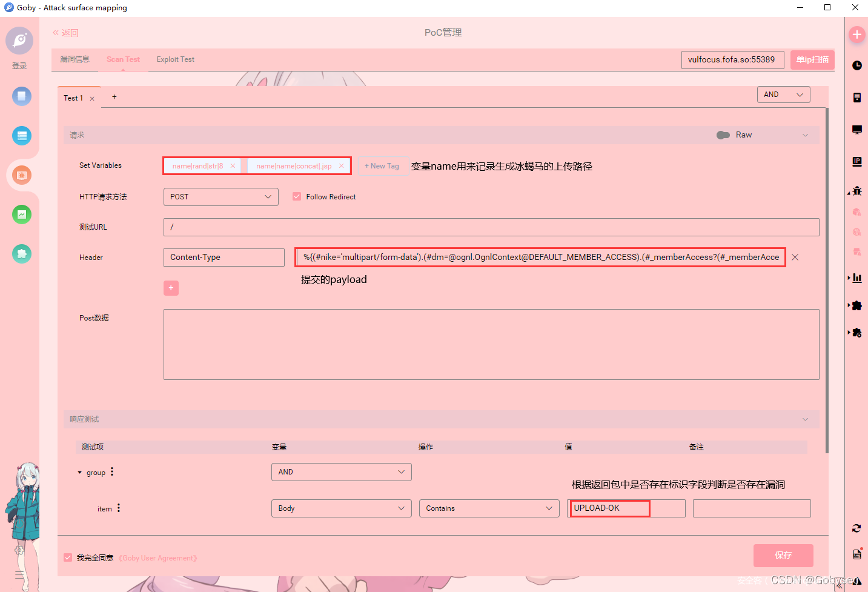The height and width of the screenshot is (592, 868).
Task: Open the green report chart icon
Action: (22, 214)
